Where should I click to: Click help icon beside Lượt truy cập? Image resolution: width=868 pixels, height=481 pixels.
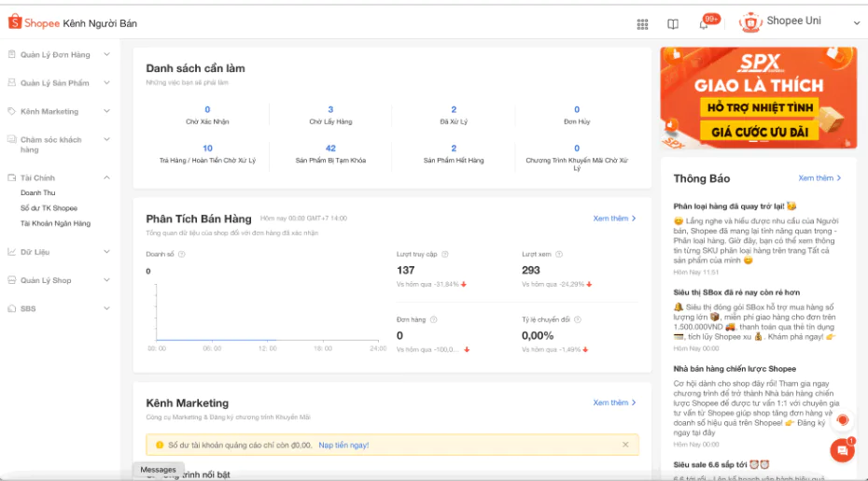point(444,254)
